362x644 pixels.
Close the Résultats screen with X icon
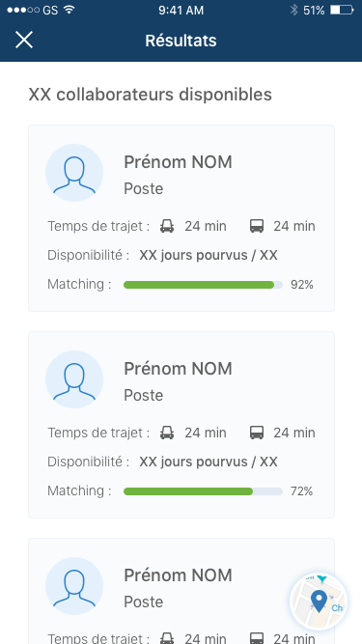24,40
